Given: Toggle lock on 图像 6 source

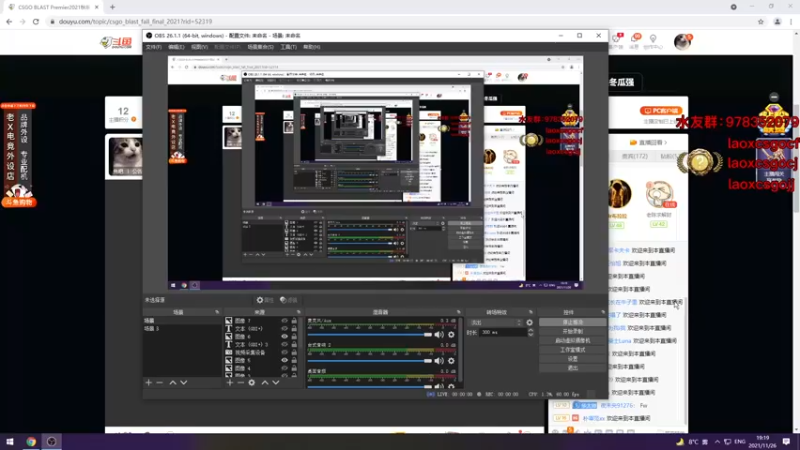Looking at the screenshot, I should (x=294, y=337).
